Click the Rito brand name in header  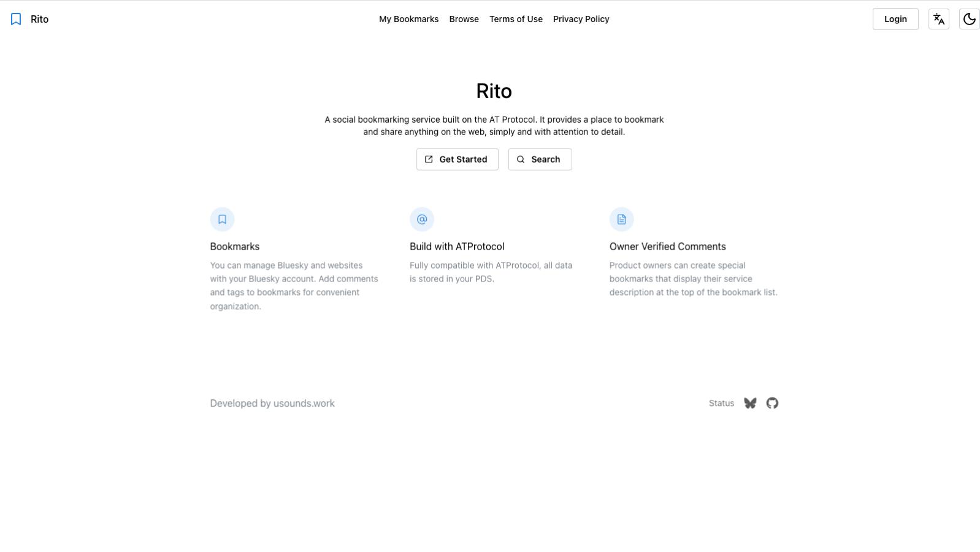(x=40, y=19)
